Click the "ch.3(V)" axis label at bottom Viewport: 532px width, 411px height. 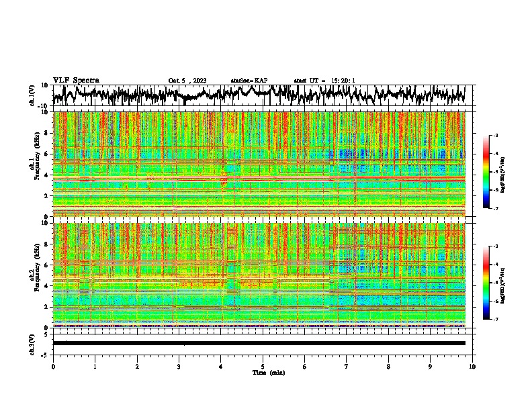[x=32, y=345]
